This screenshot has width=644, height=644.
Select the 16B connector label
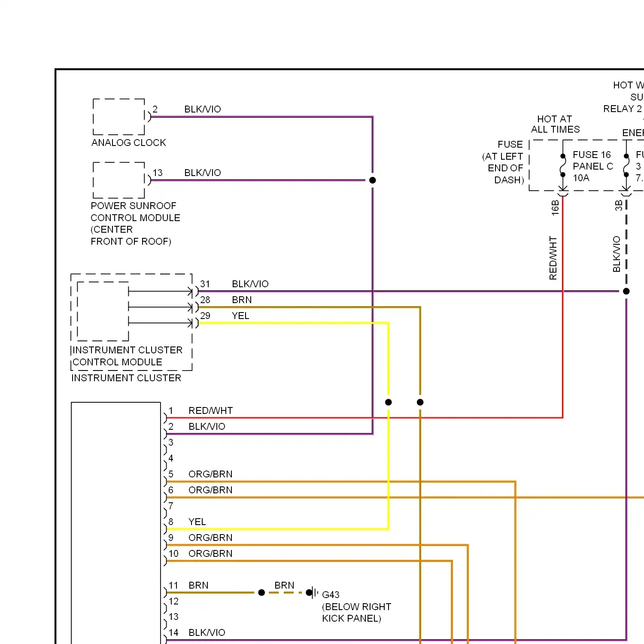pos(555,207)
